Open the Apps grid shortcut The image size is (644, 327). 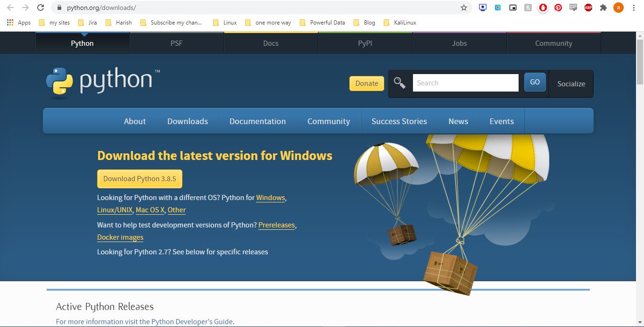[19, 22]
